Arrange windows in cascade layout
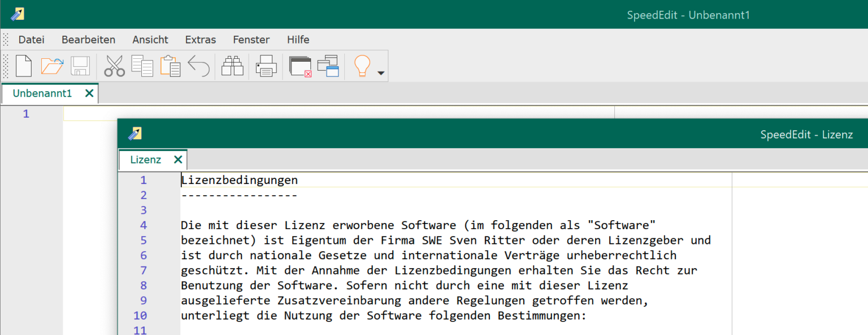The image size is (868, 335). (x=328, y=66)
